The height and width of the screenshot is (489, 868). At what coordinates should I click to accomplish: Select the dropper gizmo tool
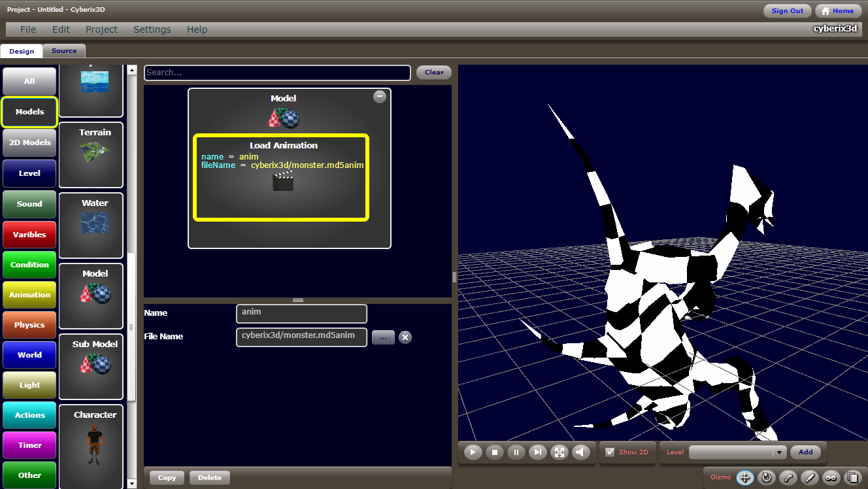tap(809, 477)
